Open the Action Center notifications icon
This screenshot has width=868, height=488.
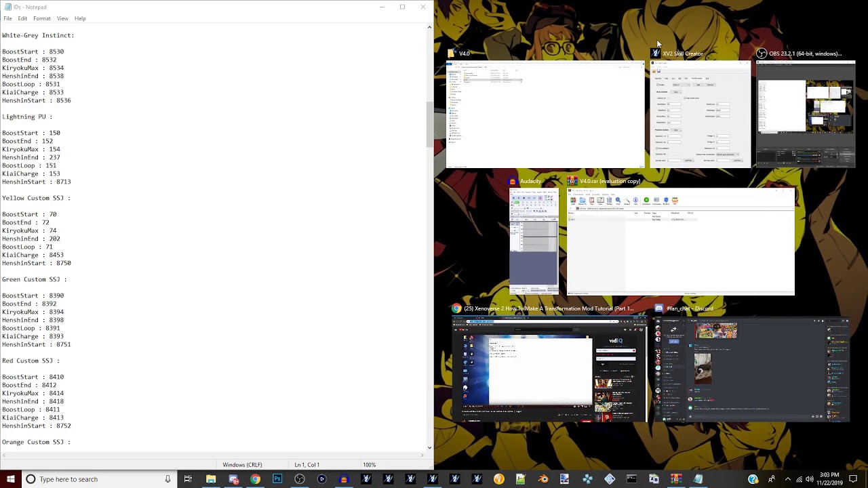(x=853, y=479)
